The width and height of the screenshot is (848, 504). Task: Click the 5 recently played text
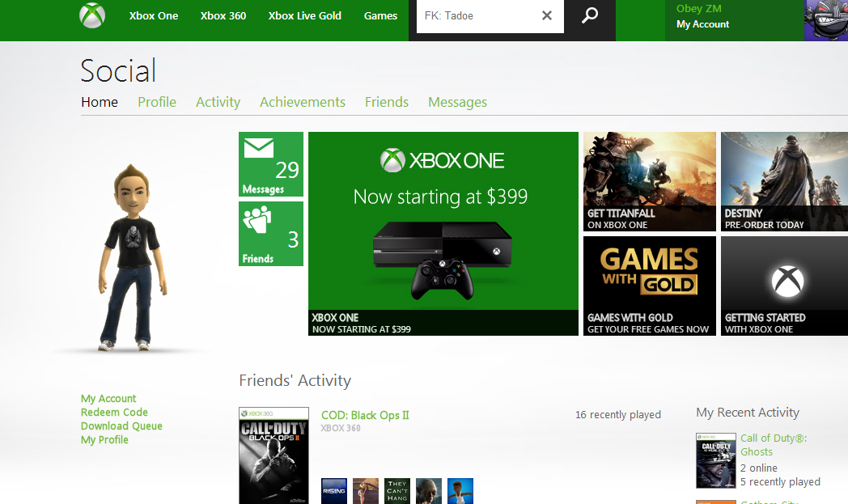click(x=780, y=482)
